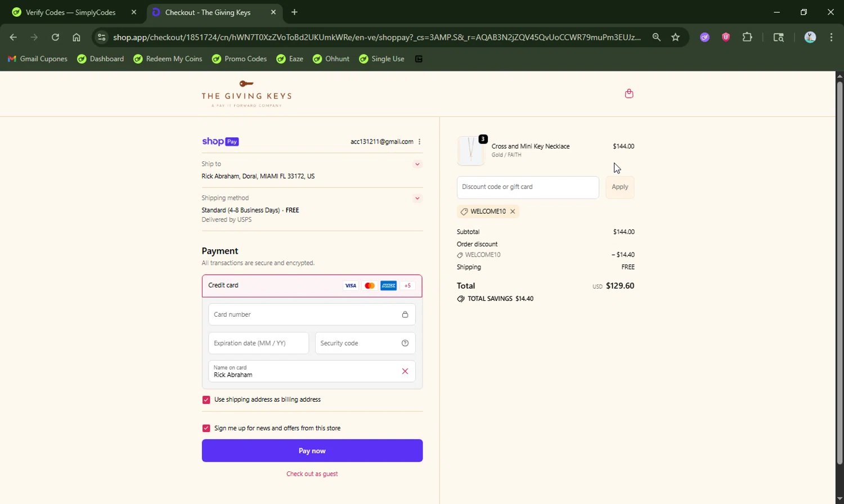Click the page vertical scrollbar
Viewport: 844px width, 504px height.
click(839, 274)
